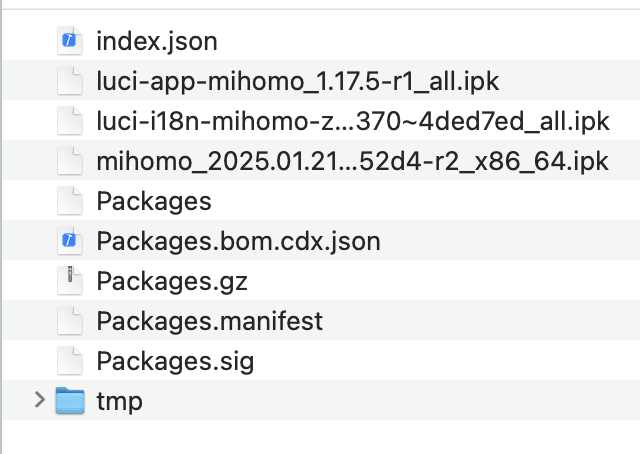Click the index.json file icon
The image size is (640, 454).
(68, 41)
